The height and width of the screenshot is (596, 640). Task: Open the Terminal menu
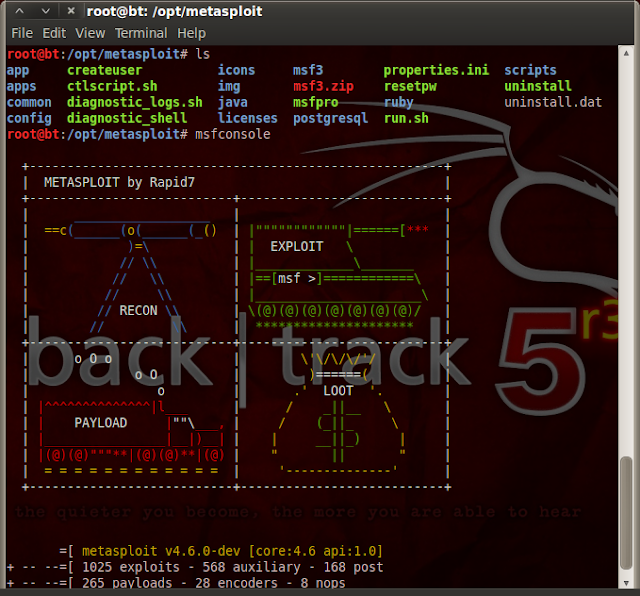click(141, 33)
